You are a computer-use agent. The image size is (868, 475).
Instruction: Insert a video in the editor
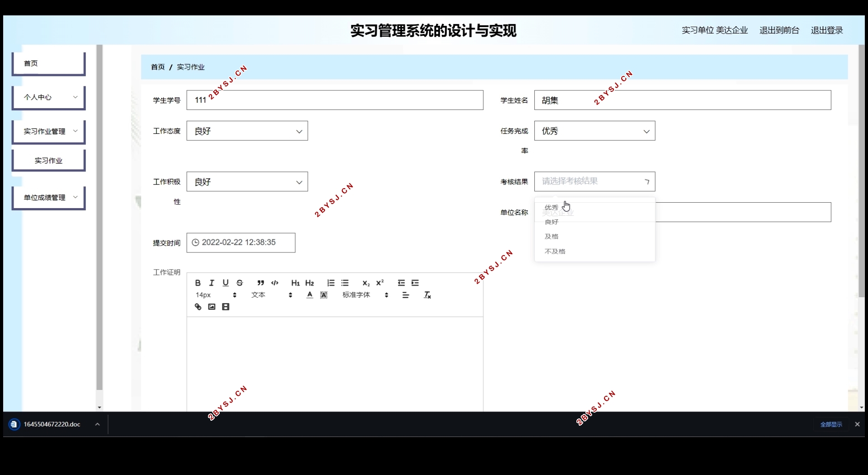[x=226, y=307]
